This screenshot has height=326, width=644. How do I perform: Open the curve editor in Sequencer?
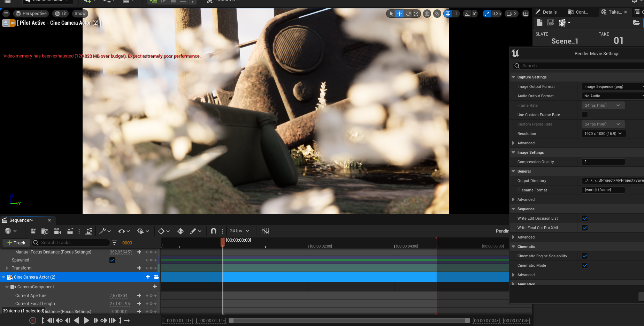pos(265,231)
